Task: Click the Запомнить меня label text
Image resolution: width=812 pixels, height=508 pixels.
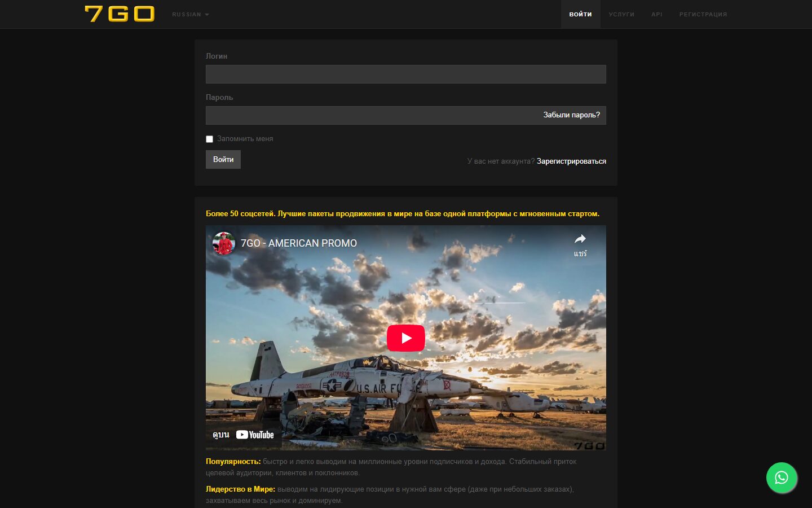Action: click(x=245, y=139)
